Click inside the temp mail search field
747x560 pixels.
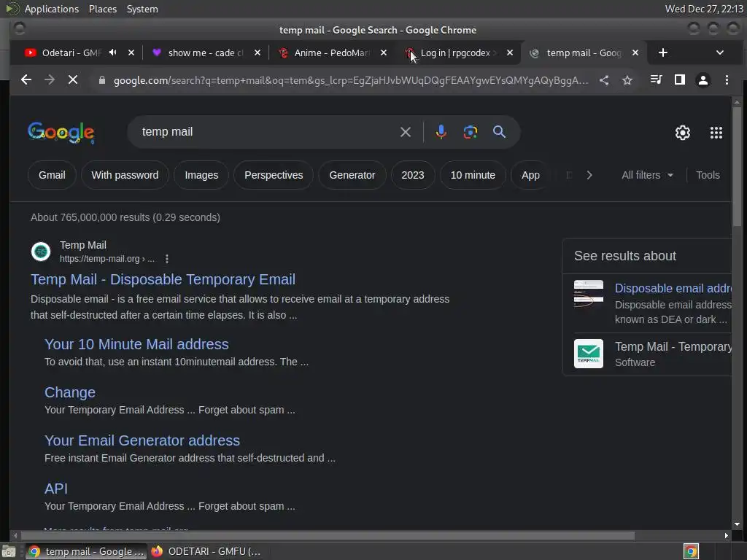pos(267,132)
